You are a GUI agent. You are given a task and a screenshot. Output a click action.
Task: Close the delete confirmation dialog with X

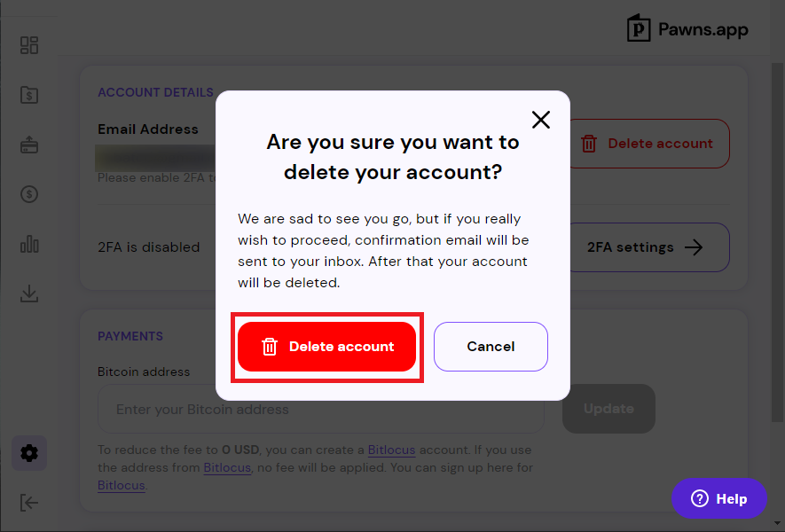click(x=541, y=120)
